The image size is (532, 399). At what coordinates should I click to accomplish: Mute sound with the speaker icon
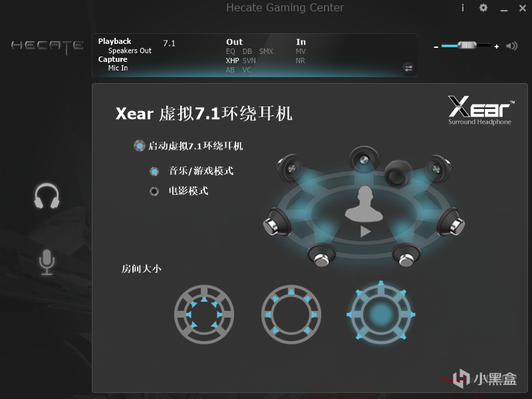click(511, 46)
